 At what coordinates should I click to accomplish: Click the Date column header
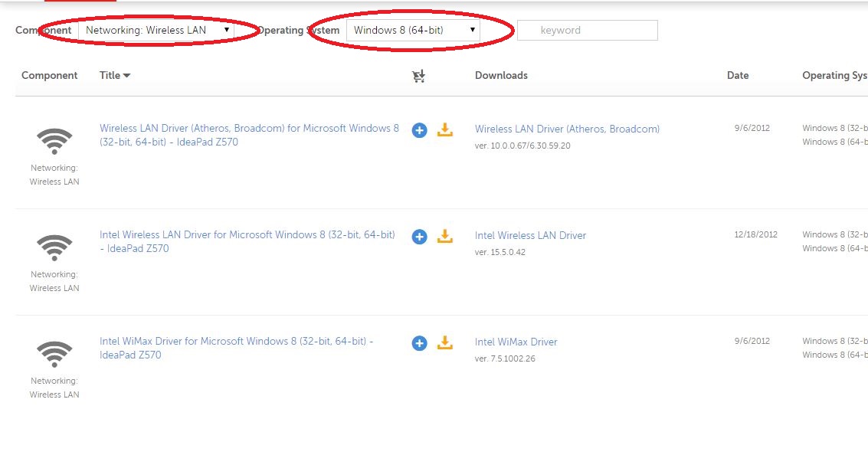(x=738, y=75)
